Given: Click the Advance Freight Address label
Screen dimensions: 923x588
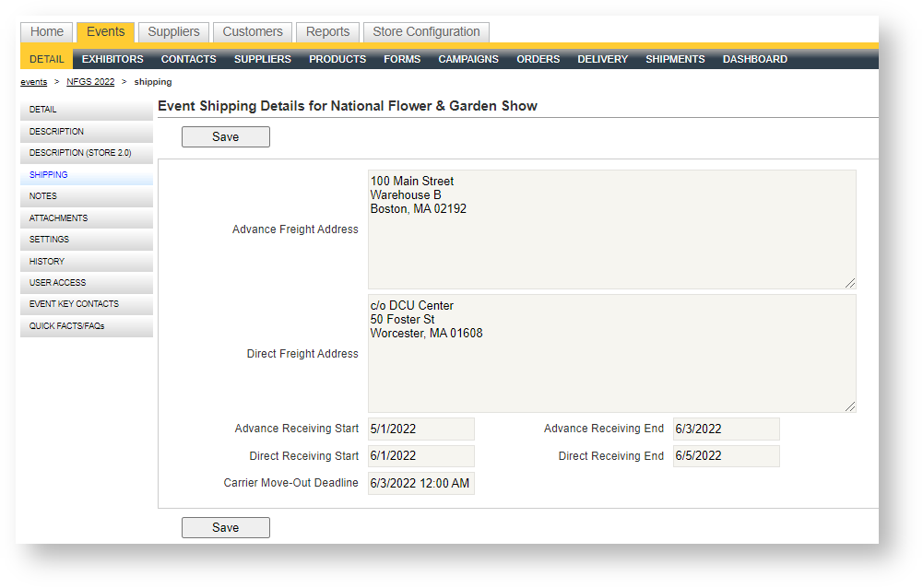Looking at the screenshot, I should point(295,229).
